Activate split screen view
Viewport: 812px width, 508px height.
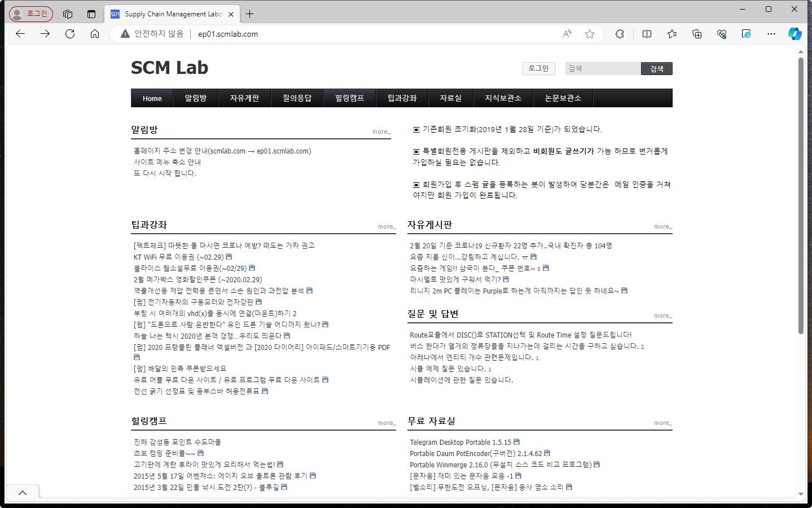click(647, 34)
